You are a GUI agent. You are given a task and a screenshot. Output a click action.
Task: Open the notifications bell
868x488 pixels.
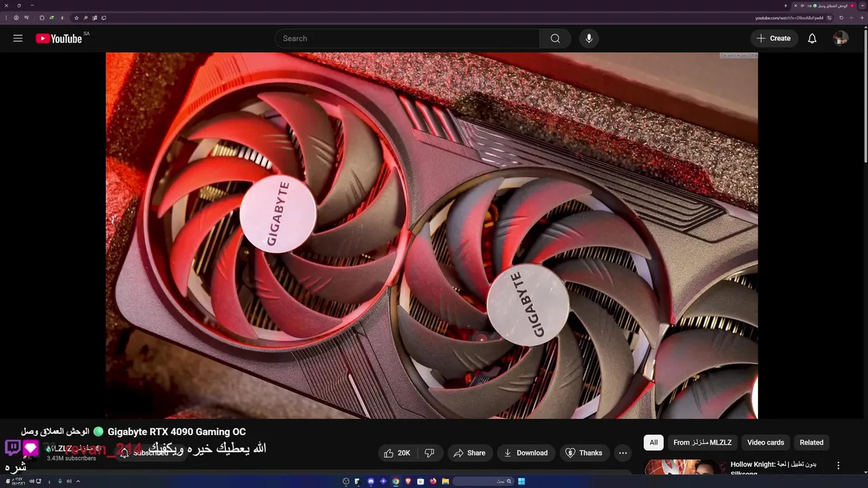[812, 39]
